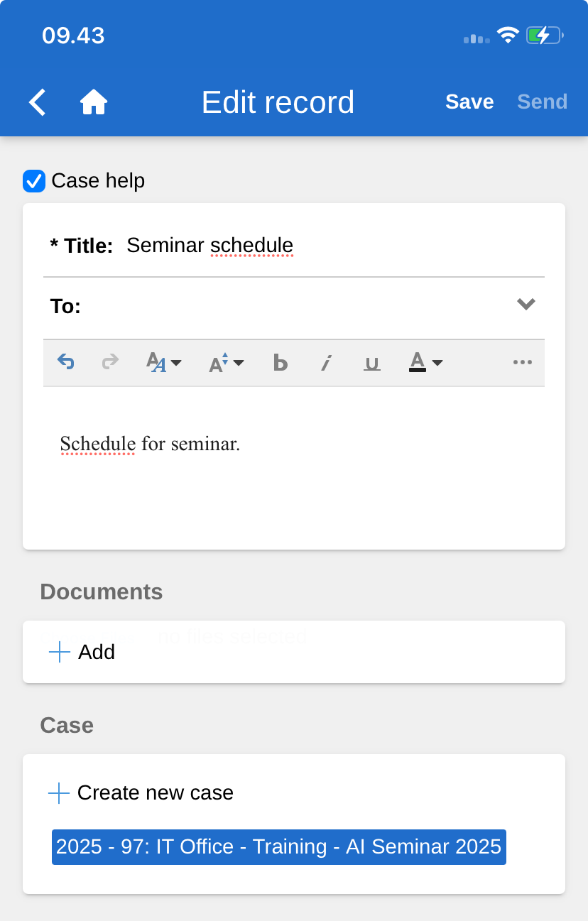
Task: Toggle underline formatting
Action: (x=371, y=363)
